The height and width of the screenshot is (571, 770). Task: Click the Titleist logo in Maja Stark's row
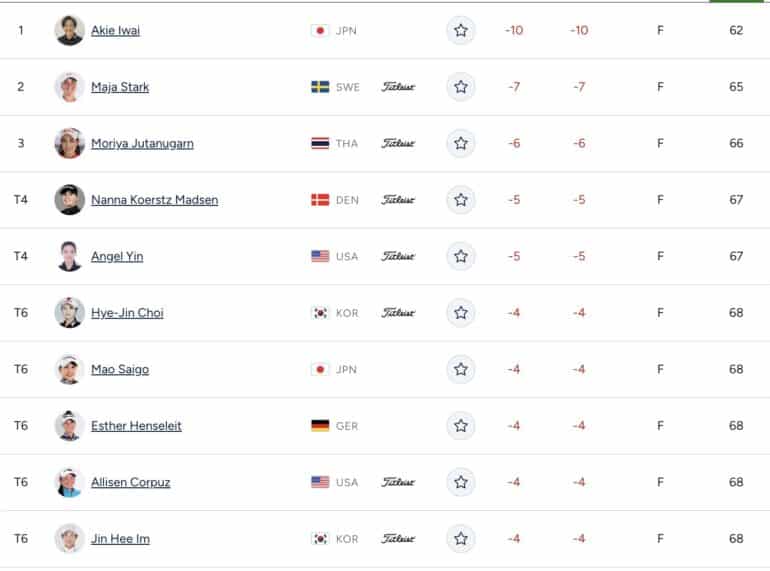click(x=398, y=87)
